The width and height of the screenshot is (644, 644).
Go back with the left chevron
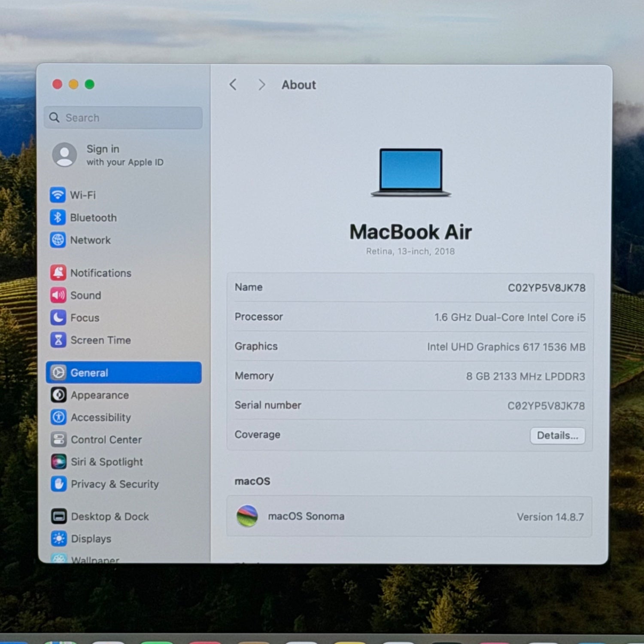(233, 85)
